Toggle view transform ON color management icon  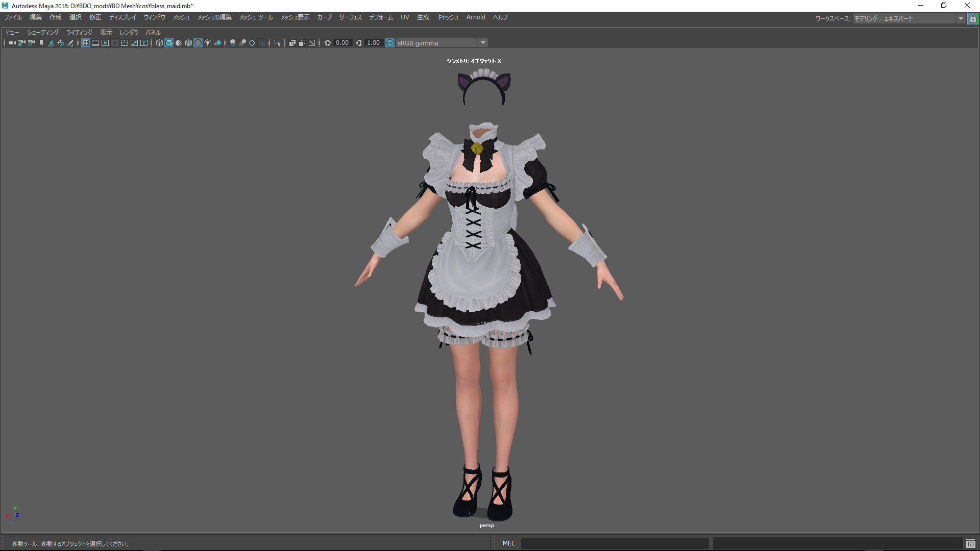390,43
